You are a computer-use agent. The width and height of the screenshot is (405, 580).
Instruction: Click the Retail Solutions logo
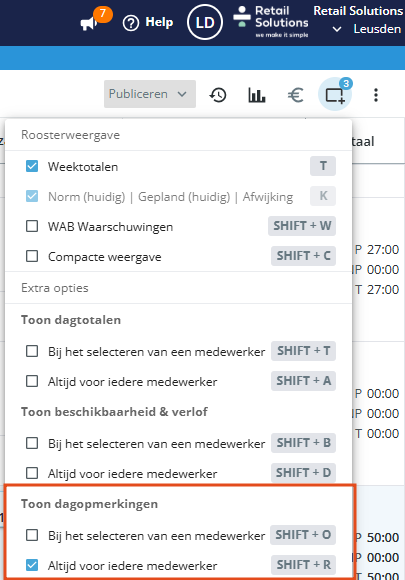[x=271, y=21]
